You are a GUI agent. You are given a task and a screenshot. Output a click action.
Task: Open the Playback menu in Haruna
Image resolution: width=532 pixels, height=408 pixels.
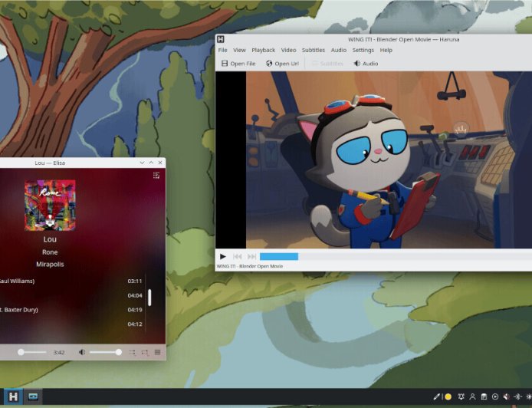[x=263, y=50]
